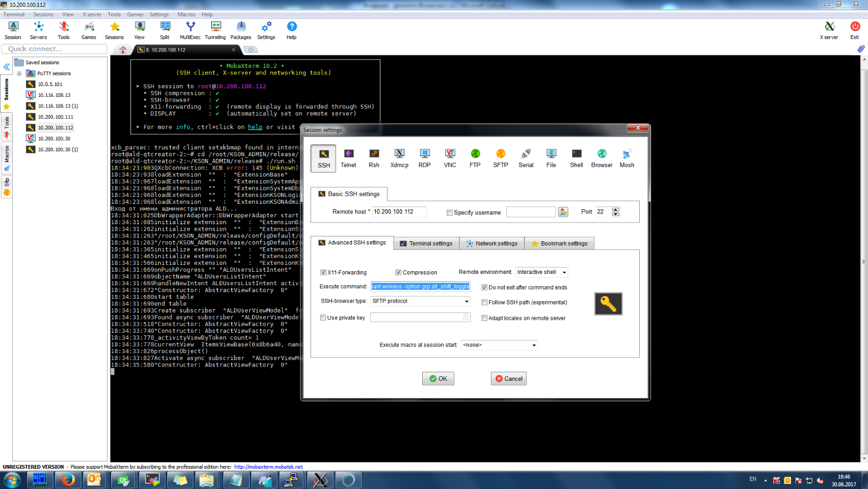Open the Remote environment Interactive shell dropdown

point(541,272)
